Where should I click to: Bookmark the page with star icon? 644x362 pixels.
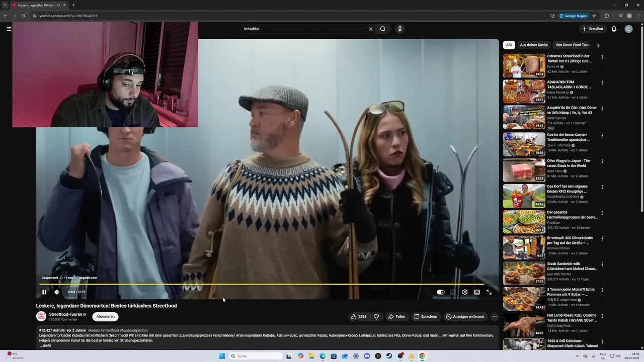click(x=594, y=16)
